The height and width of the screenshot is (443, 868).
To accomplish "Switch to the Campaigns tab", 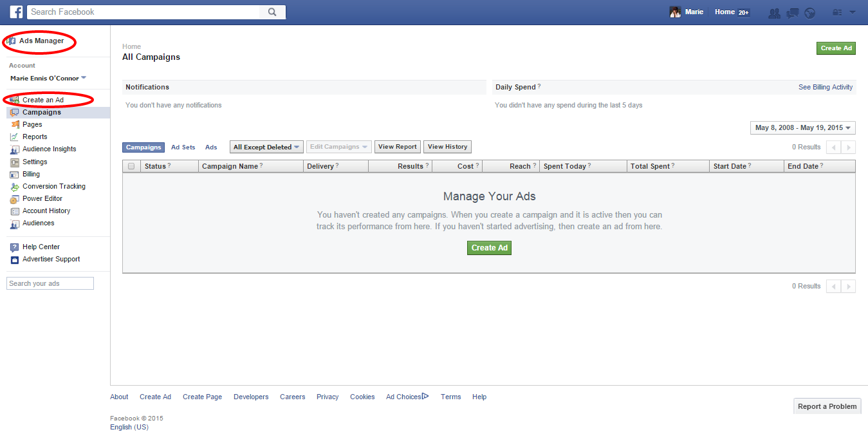I will click(x=143, y=147).
